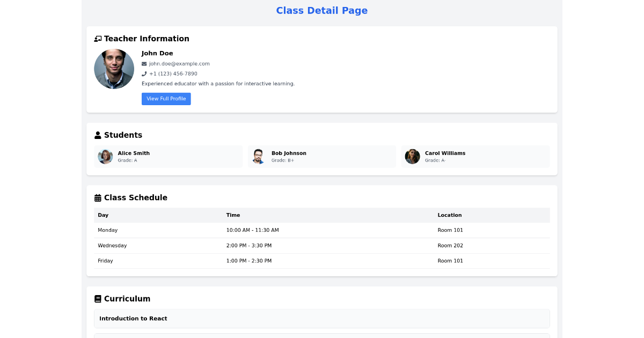The height and width of the screenshot is (338, 644).
Task: Click John Doe's profile photo
Action: [114, 69]
